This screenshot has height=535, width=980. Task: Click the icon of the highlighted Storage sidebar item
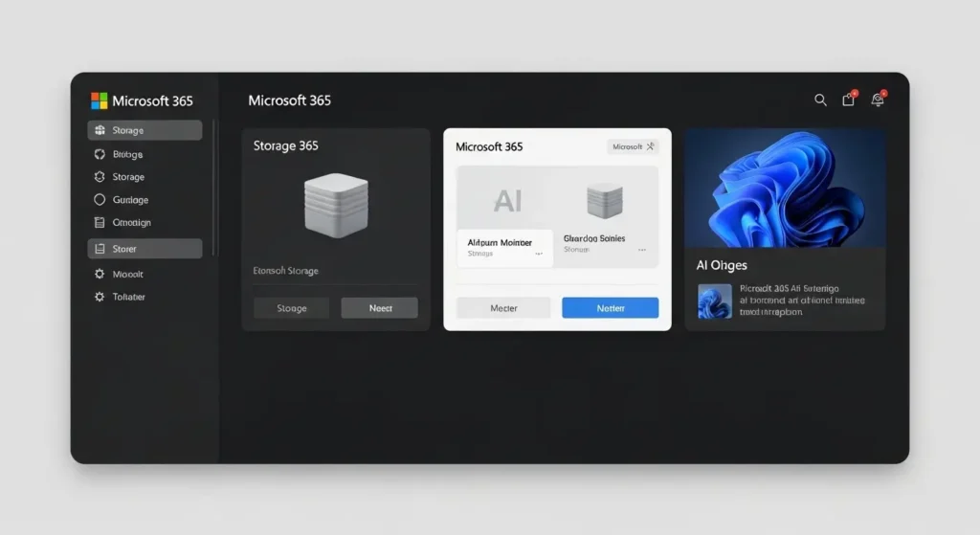tap(100, 130)
